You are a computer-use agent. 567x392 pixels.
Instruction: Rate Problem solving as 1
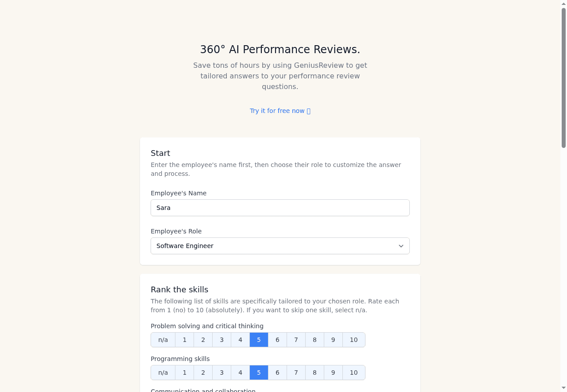click(x=184, y=340)
